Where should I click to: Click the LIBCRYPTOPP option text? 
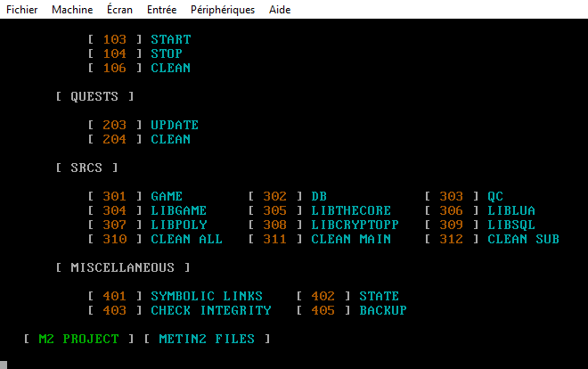pos(355,225)
